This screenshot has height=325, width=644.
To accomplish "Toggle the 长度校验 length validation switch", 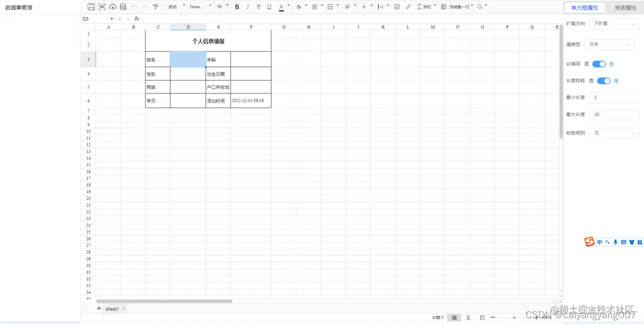I will coord(603,80).
